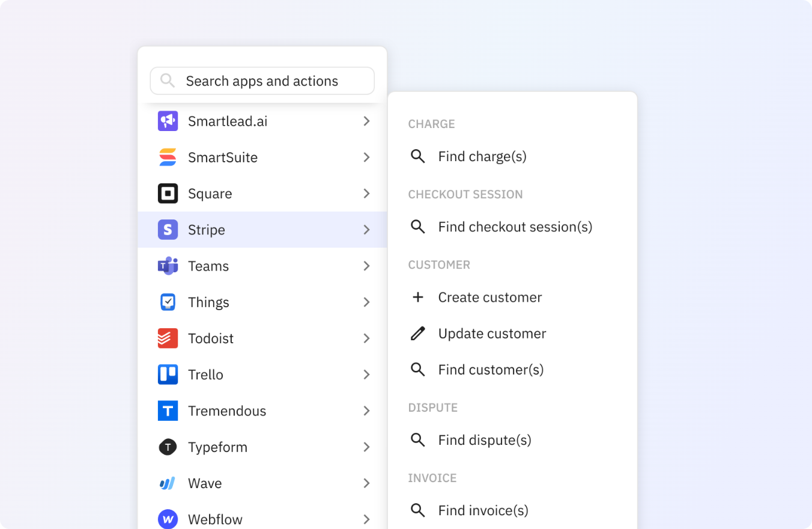Expand the Stripe chevron arrow
The image size is (812, 529).
click(366, 230)
